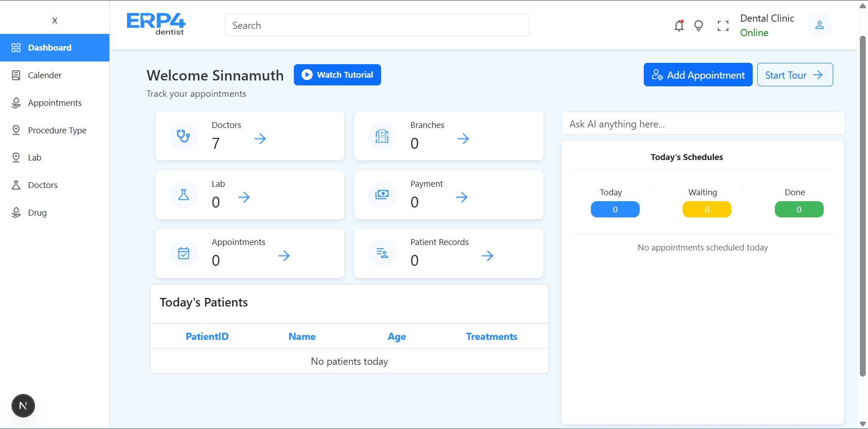Open Lab card arrow
Viewport: 868px width, 429px height.
(x=244, y=197)
